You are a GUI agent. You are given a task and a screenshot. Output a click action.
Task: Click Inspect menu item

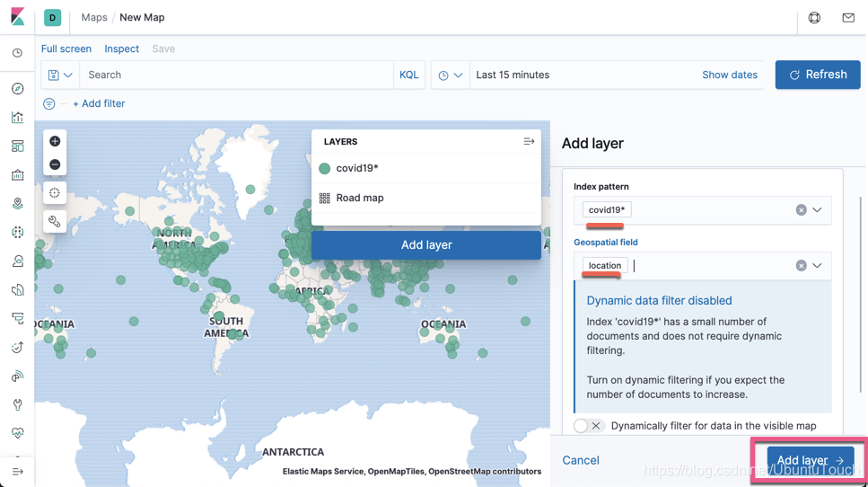(x=122, y=49)
